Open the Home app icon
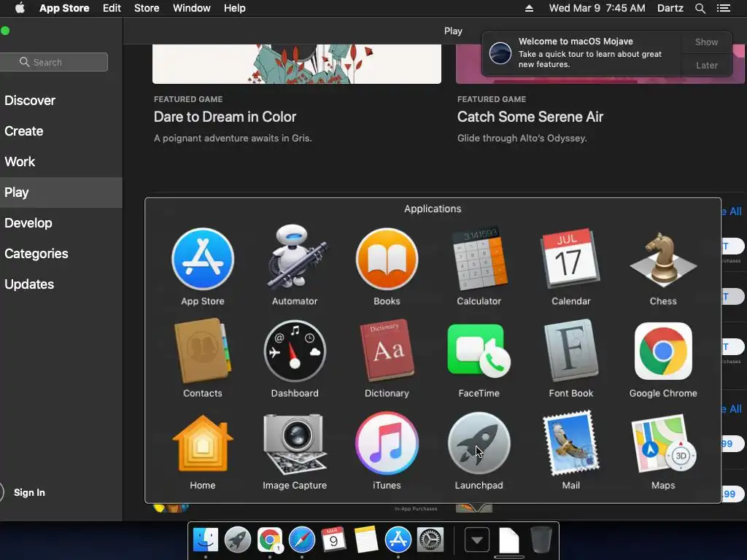 [203, 443]
